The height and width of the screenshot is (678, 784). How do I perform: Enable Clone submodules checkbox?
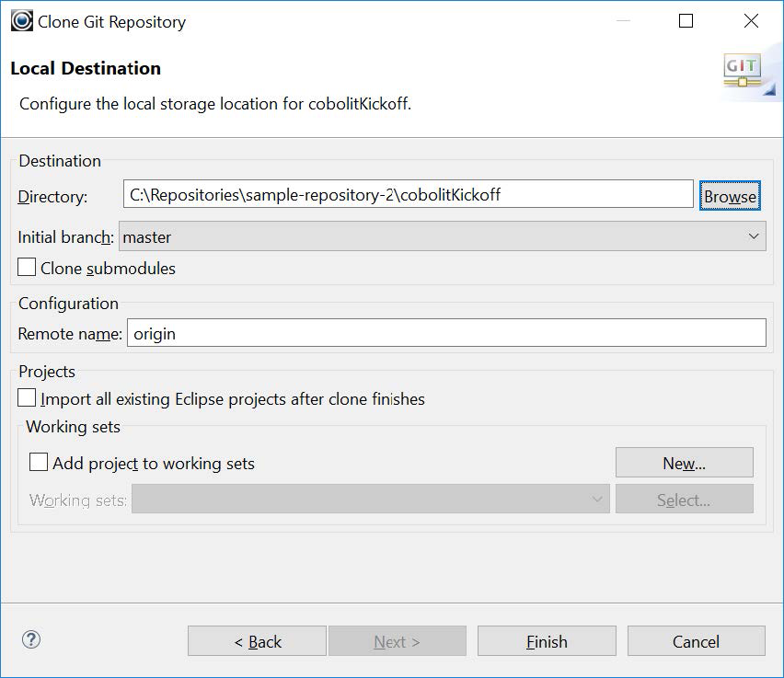(28, 269)
